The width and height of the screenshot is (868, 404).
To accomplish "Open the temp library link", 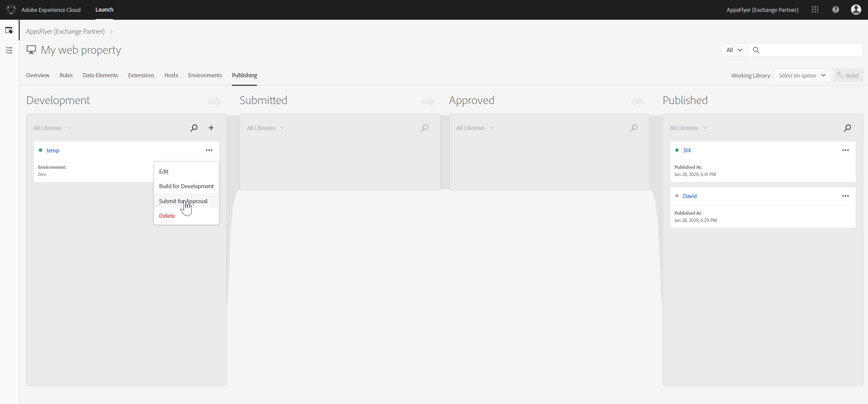I will pos(53,150).
